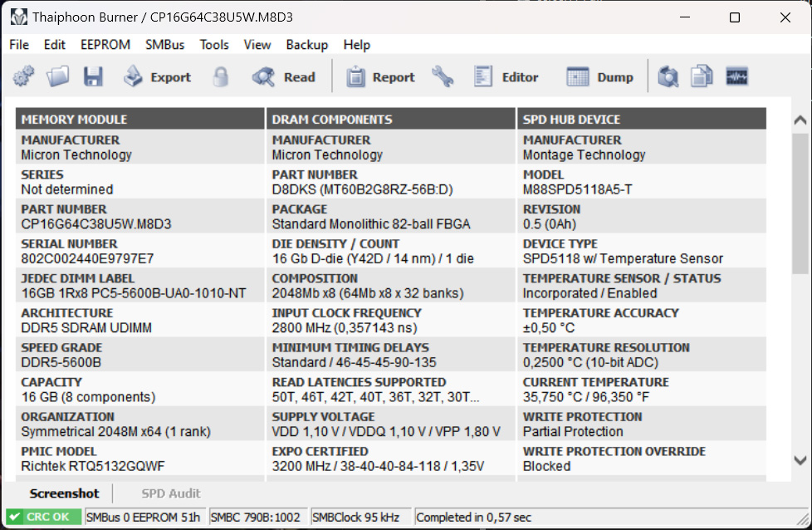Open the EEPROM menu
812x530 pixels.
click(x=105, y=45)
